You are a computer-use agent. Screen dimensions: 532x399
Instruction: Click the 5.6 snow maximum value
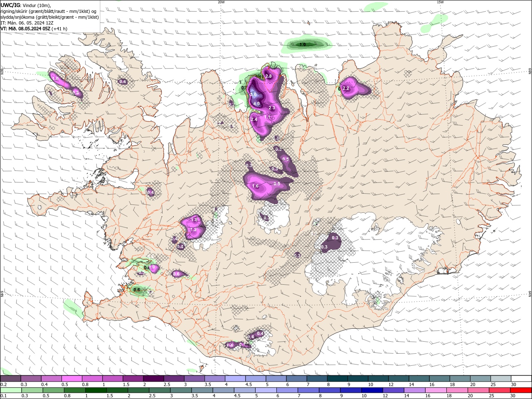[253, 95]
